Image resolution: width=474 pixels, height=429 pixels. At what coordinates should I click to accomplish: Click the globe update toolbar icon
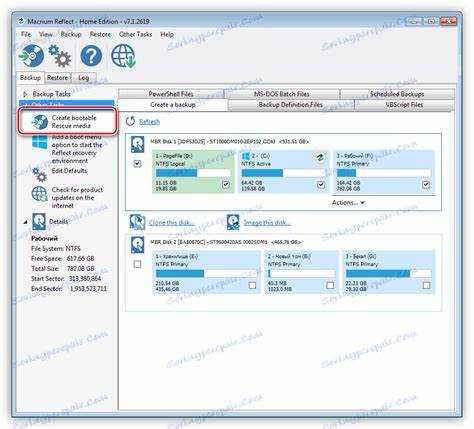point(123,56)
